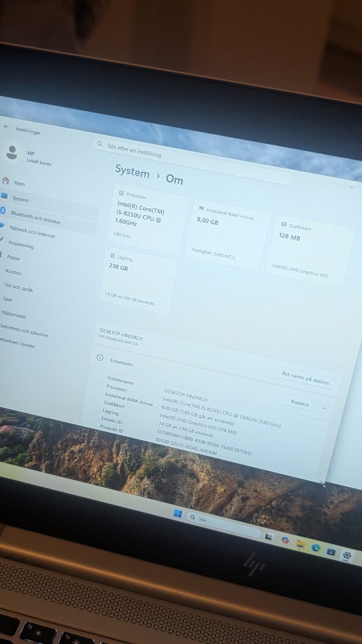Screen dimensions: 362x644
Task: Click the Produkt-ID row label
Action: pyautogui.click(x=112, y=428)
